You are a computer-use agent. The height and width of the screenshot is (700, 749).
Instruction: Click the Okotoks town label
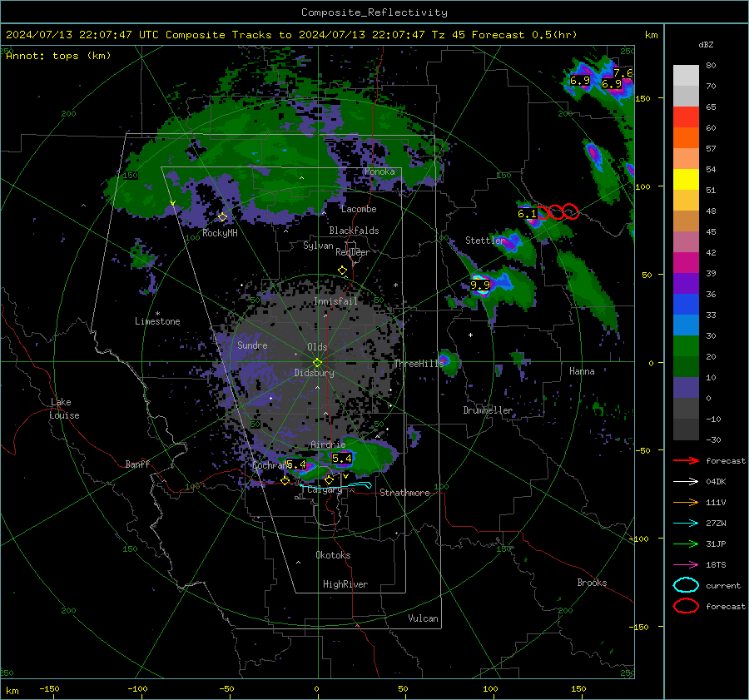point(333,555)
